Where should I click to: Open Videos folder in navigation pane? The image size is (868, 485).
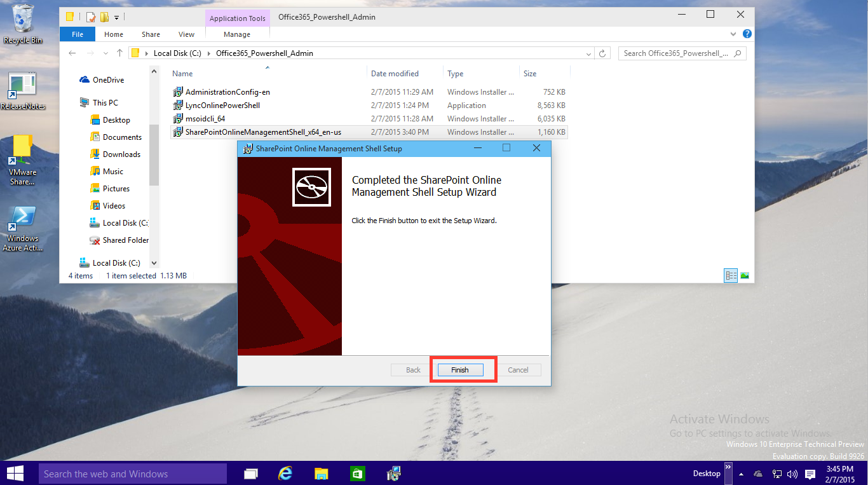[107, 206]
